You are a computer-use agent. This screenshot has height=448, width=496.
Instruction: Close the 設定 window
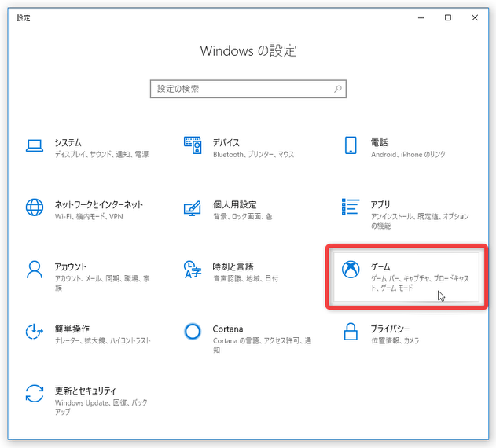coord(475,18)
